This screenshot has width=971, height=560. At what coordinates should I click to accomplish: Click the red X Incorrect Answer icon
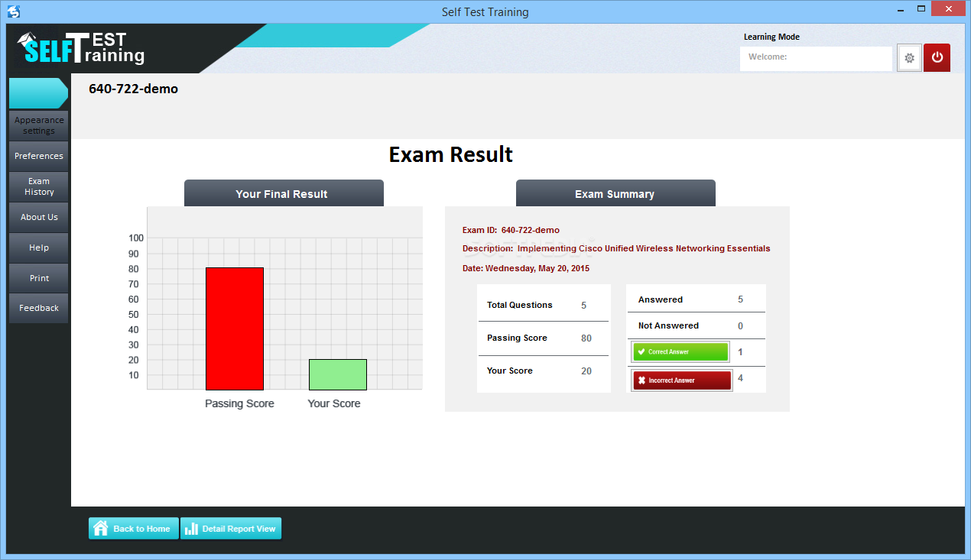point(641,380)
